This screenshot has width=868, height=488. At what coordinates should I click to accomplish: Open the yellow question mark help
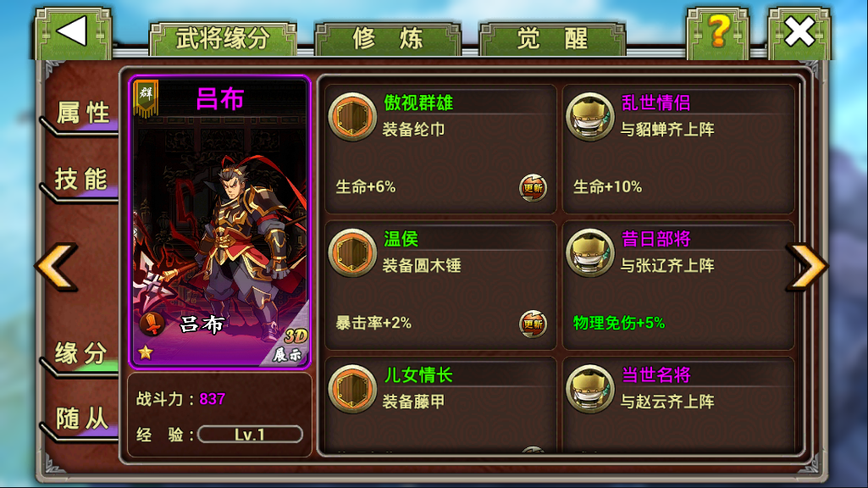(x=718, y=32)
